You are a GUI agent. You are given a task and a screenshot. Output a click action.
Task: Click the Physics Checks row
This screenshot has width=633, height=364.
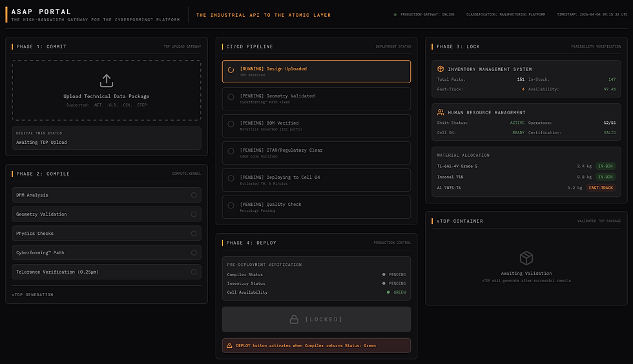coord(107,233)
